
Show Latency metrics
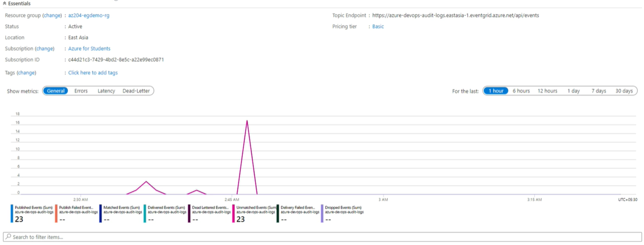(x=106, y=91)
